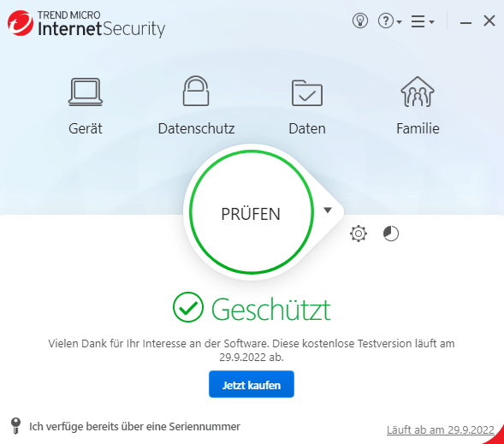Image resolution: width=504 pixels, height=444 pixels.
Task: Open the Datenschutz padlock icon
Action: [196, 91]
